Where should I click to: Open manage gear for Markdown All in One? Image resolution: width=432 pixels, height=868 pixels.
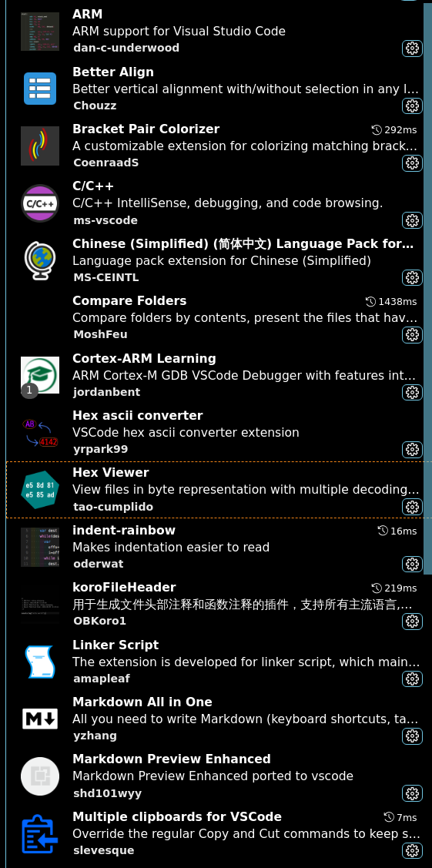click(411, 736)
